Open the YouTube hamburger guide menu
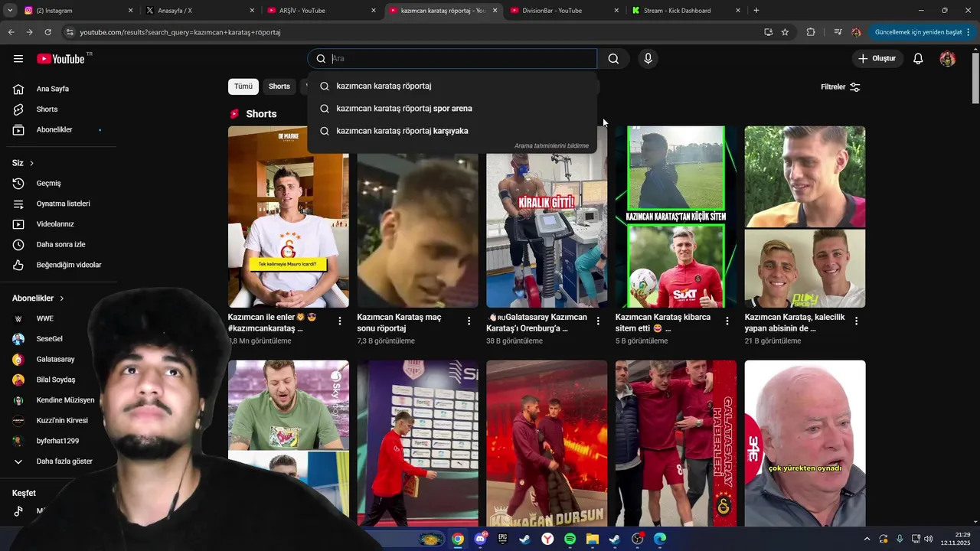This screenshot has height=551, width=980. tap(18, 59)
